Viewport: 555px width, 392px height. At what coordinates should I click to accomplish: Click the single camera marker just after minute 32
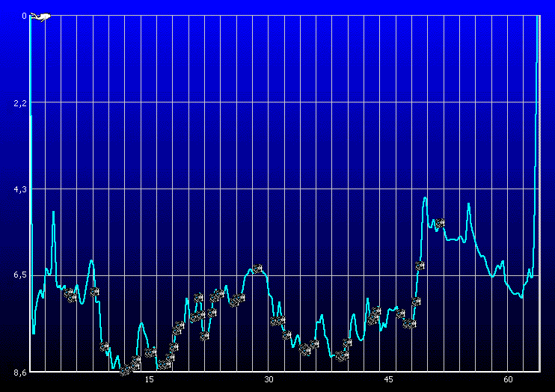coord(286,334)
